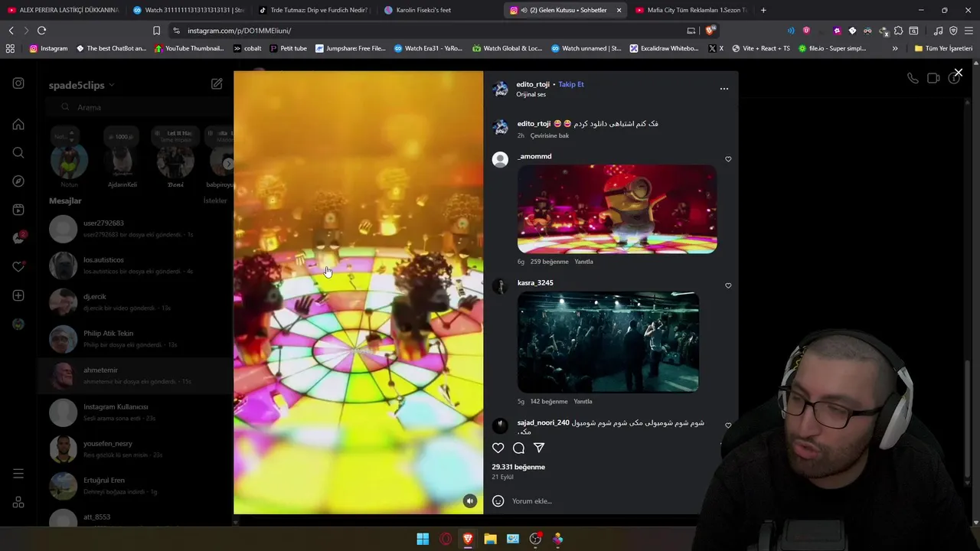This screenshot has width=980, height=551.
Task: Switch to Karolin Fisekci's feet tab
Action: pos(439,10)
